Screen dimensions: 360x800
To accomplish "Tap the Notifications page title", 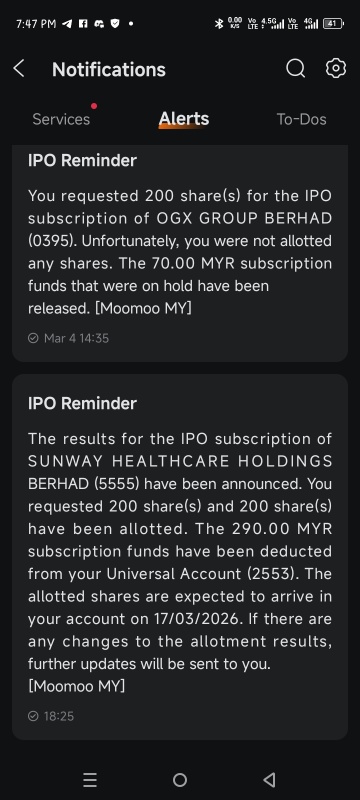I will coord(109,69).
